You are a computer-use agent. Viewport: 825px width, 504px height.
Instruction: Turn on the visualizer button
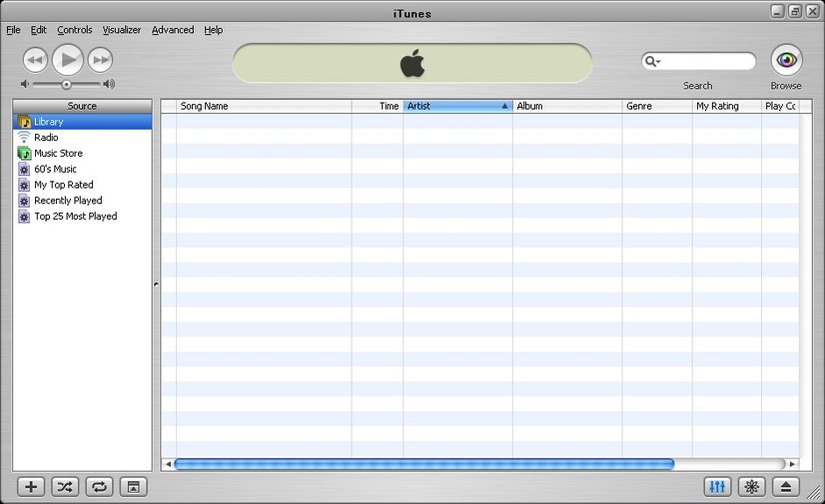752,487
